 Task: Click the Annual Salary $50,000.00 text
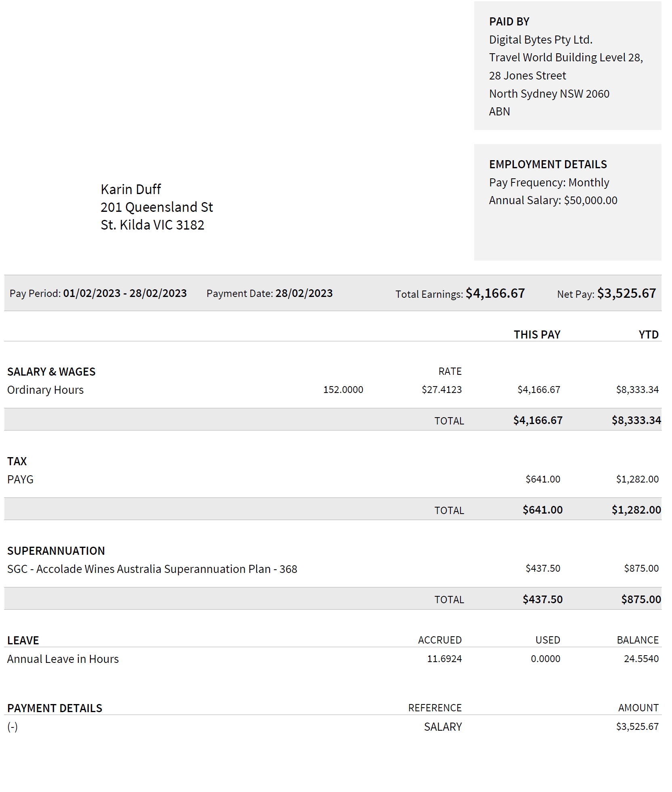[x=553, y=201]
